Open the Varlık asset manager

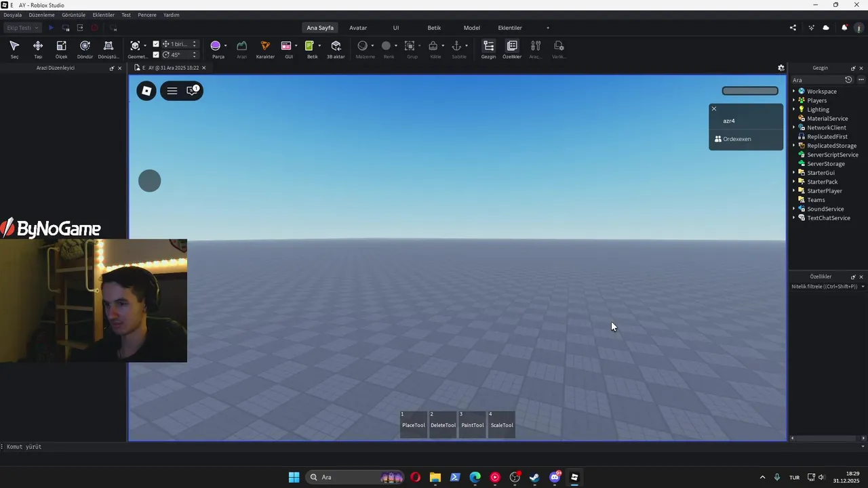point(559,49)
